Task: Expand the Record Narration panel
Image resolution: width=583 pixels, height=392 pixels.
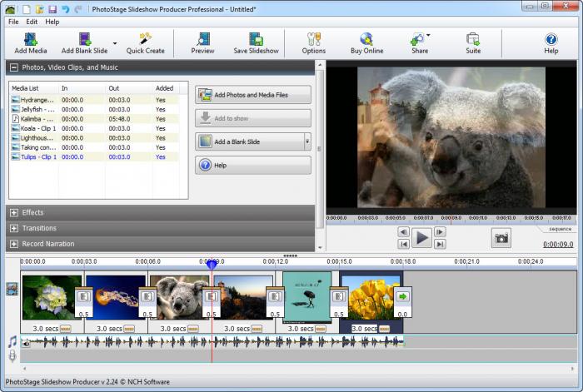Action: tap(14, 244)
